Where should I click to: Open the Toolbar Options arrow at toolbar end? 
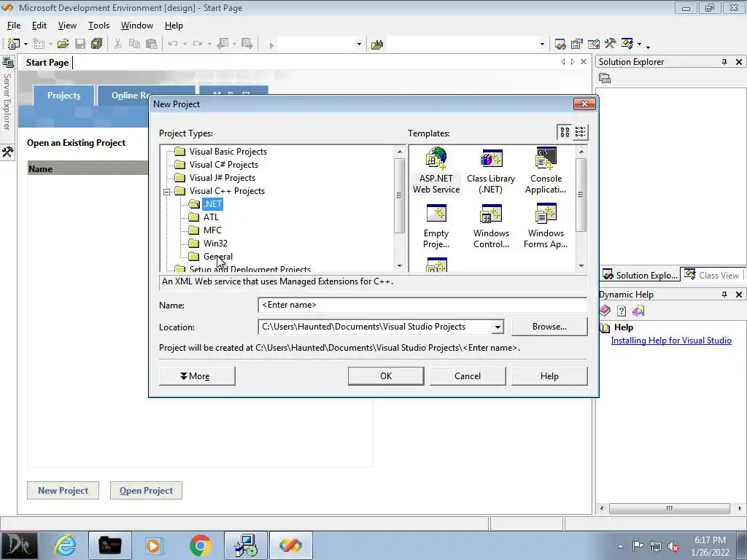(648, 46)
